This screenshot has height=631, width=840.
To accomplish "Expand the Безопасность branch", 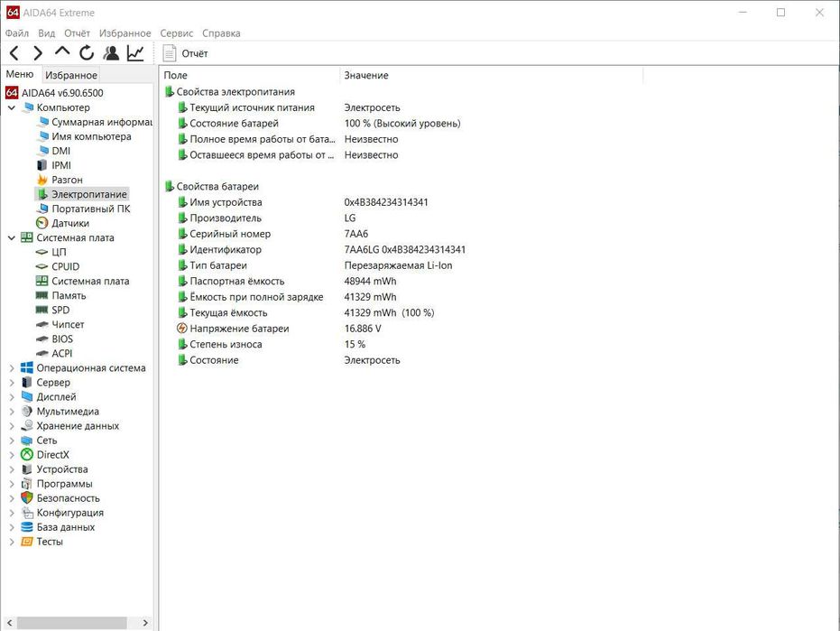I will coord(12,498).
